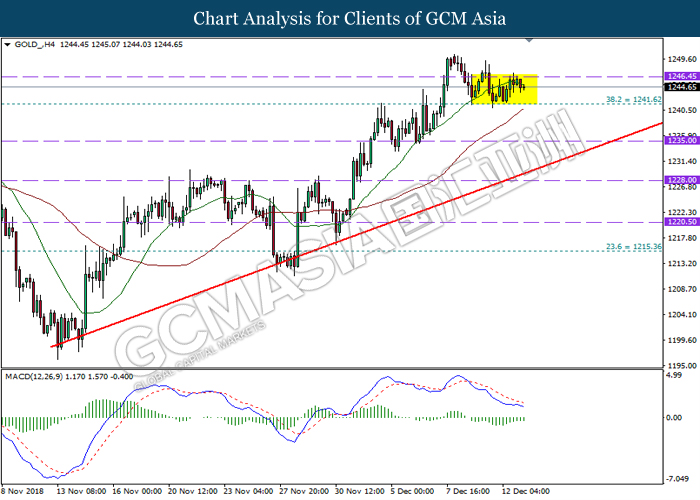
Task: Click the chart shift marker triangle at top
Action: 529,41
